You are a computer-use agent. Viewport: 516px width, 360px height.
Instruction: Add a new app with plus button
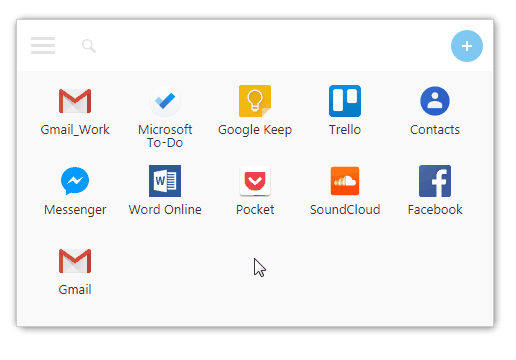(x=467, y=46)
